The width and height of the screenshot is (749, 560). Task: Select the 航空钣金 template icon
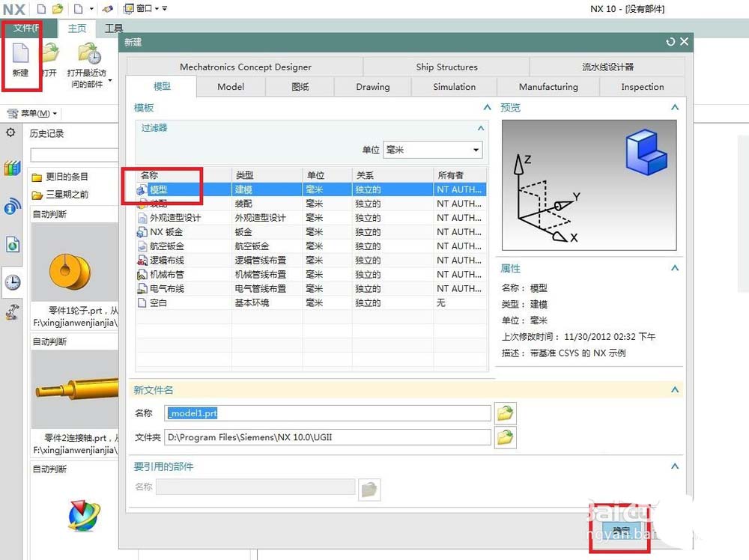142,246
